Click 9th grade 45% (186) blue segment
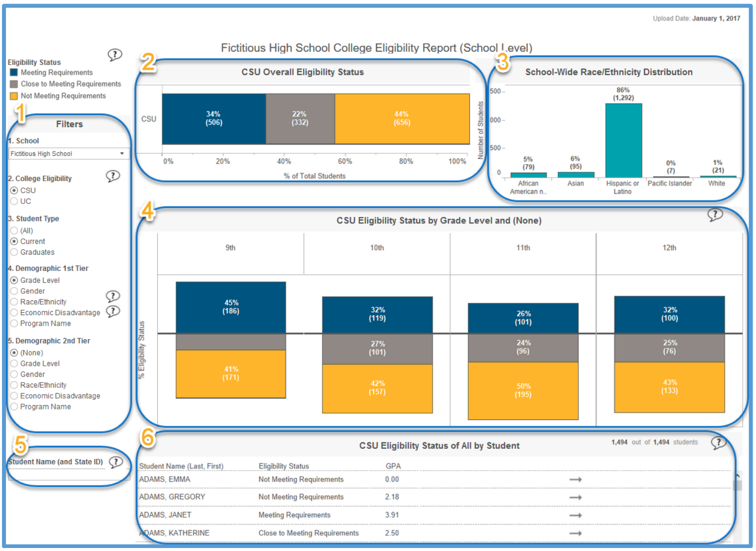 231,308
